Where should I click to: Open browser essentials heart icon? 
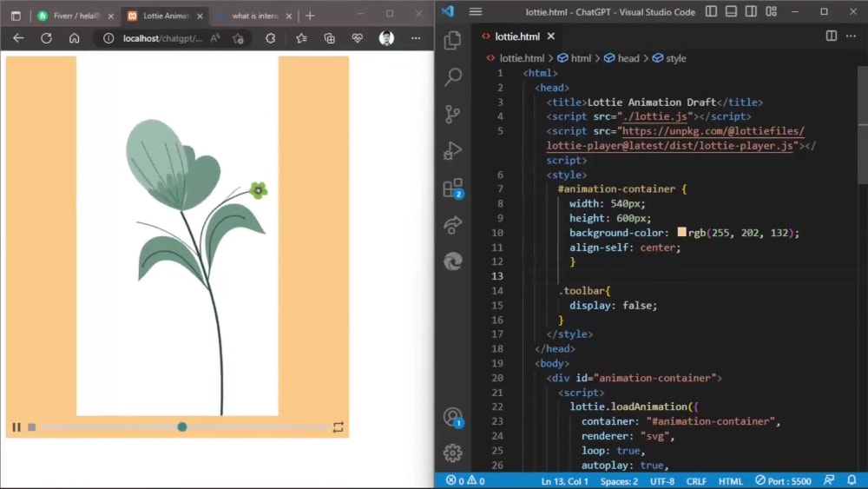(358, 38)
